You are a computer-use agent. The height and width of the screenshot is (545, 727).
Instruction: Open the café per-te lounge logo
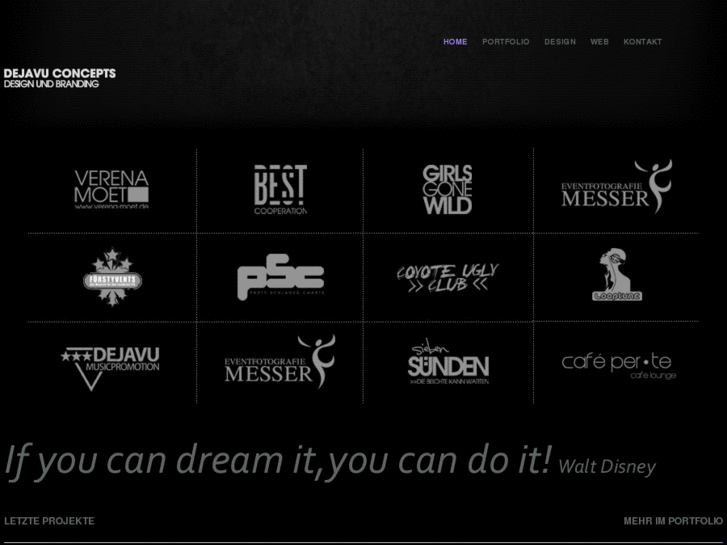coord(619,366)
